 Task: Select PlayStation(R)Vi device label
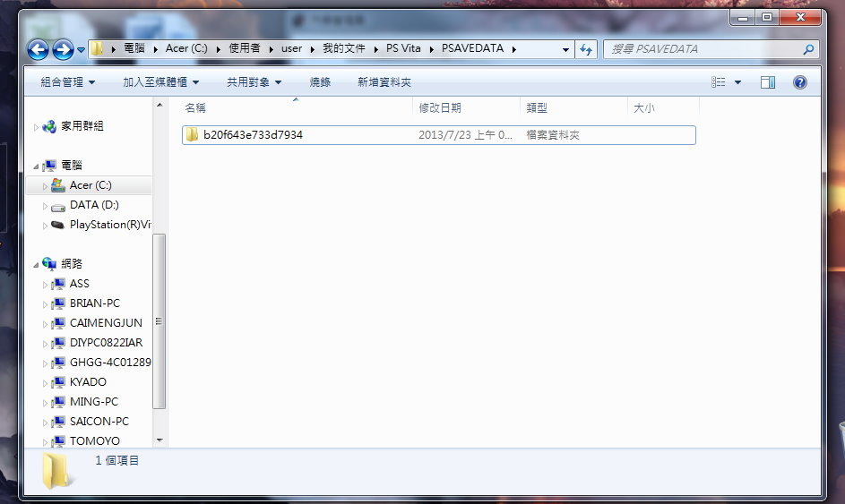pos(110,225)
